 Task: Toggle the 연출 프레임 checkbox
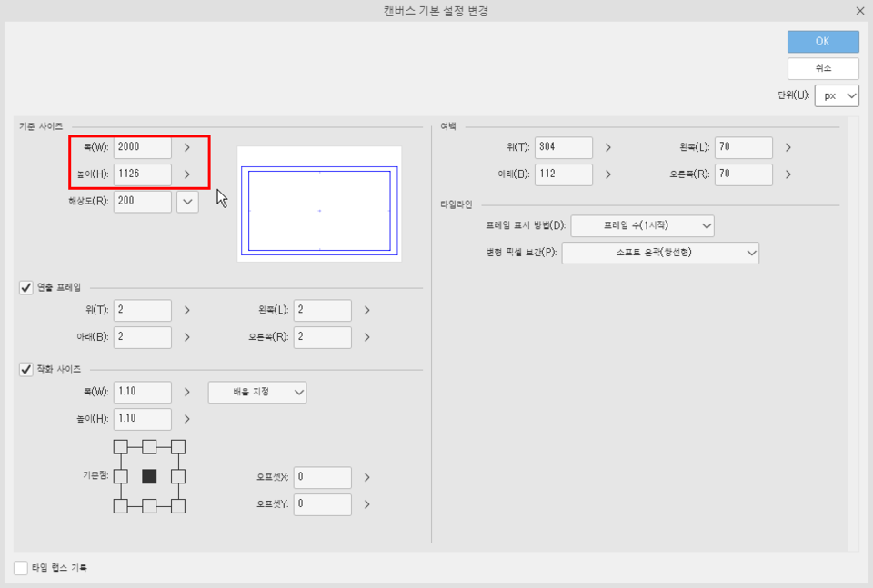pyautogui.click(x=26, y=287)
